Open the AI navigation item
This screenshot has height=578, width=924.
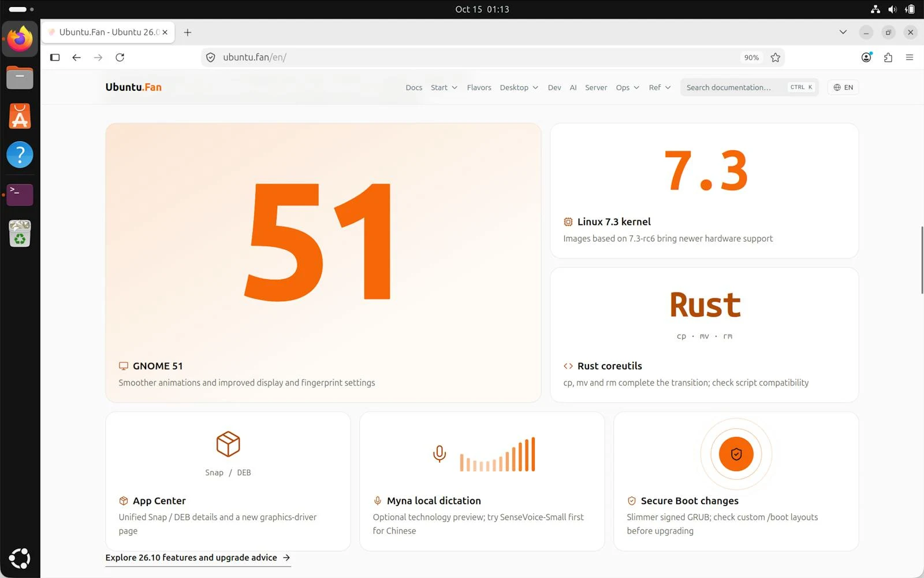tap(573, 87)
